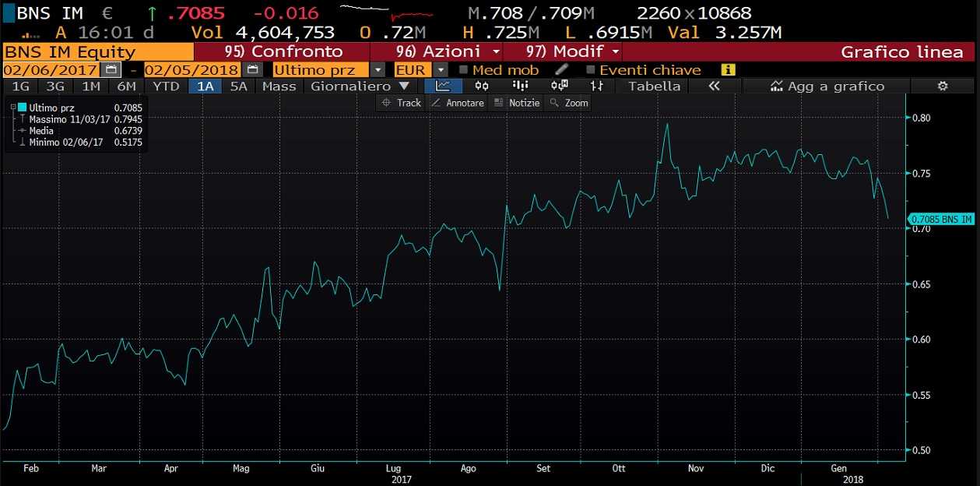This screenshot has width=980, height=486.
Task: Select the candlestick chart type icon
Action: click(482, 86)
